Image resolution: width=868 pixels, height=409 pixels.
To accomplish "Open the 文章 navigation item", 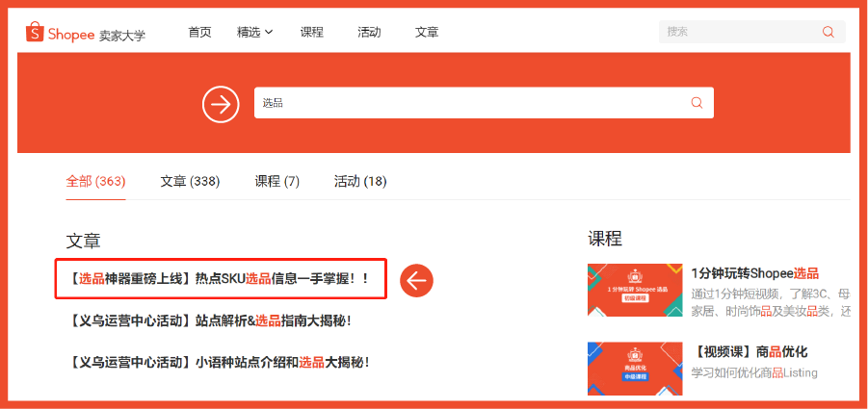I will pos(427,32).
